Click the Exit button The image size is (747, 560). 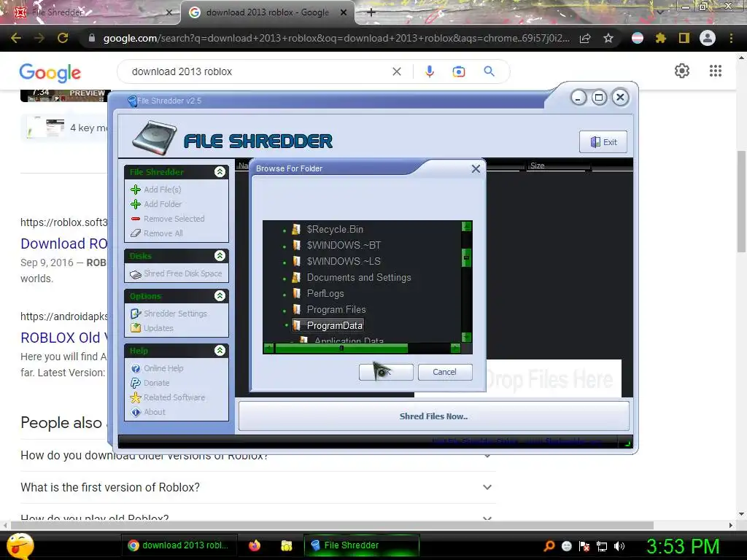point(603,142)
